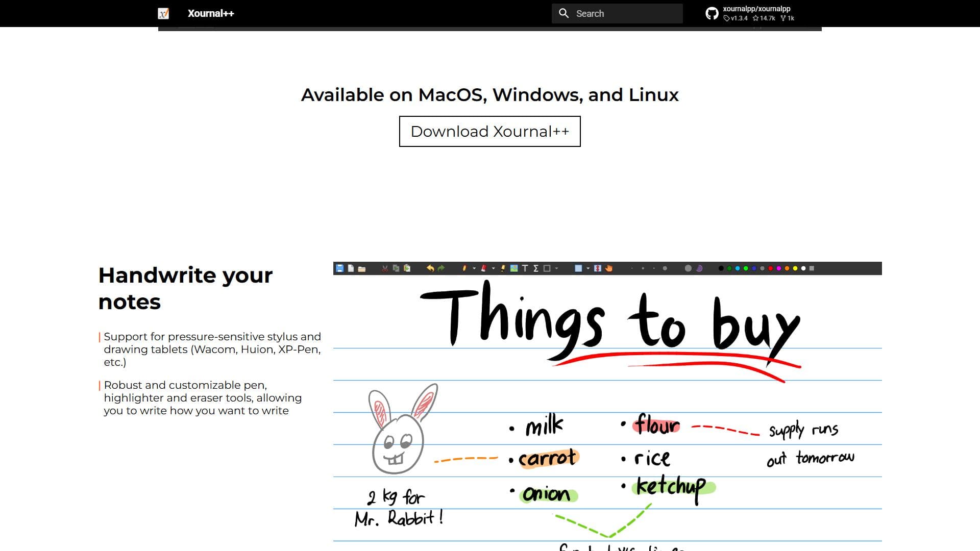The height and width of the screenshot is (551, 980).
Task: Click the Cut scissors icon
Action: 385,268
